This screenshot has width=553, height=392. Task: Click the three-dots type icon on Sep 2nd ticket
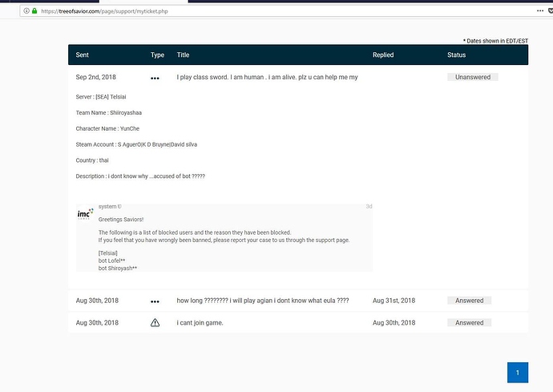click(x=155, y=78)
